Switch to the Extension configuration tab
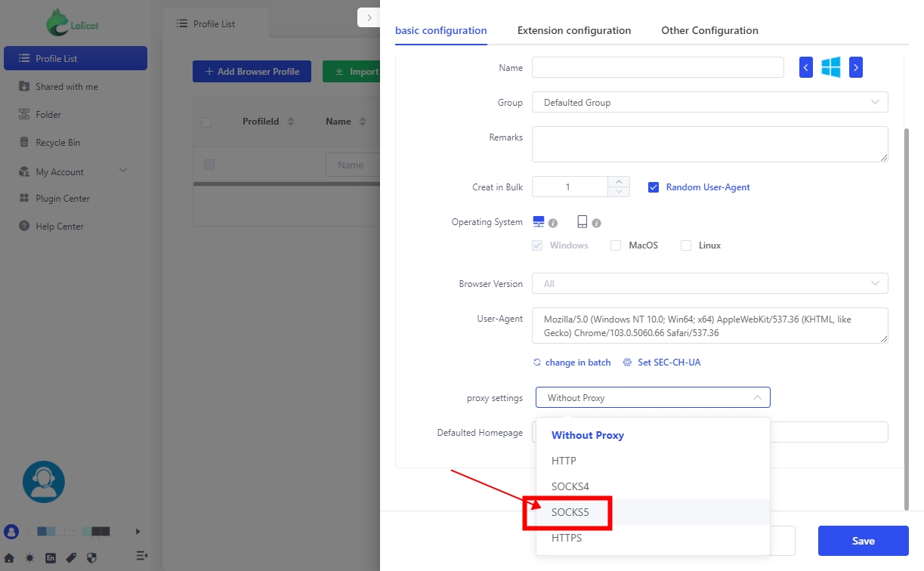The image size is (924, 571). pos(573,31)
